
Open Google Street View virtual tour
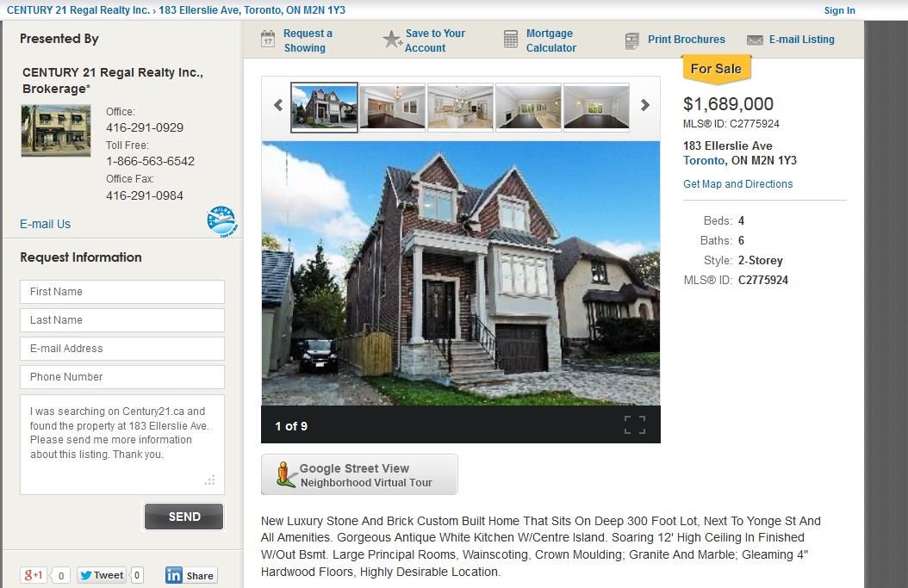tap(359, 474)
